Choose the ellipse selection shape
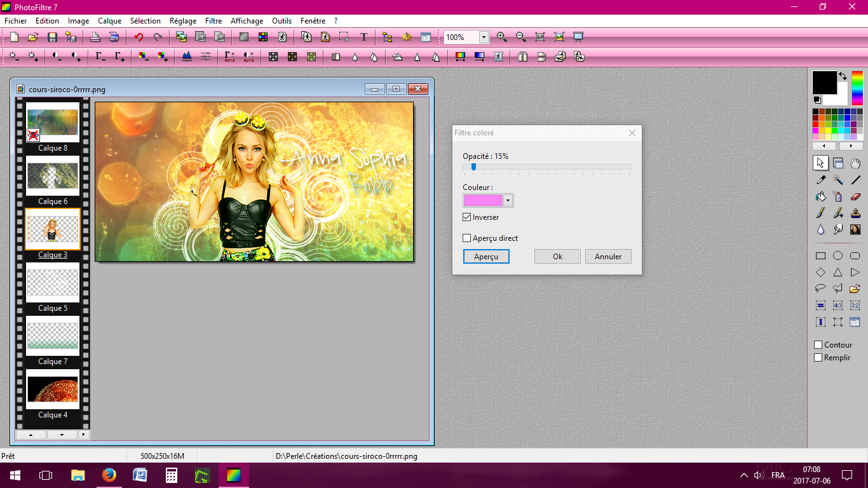Screen dimensions: 868x488 click(x=838, y=256)
